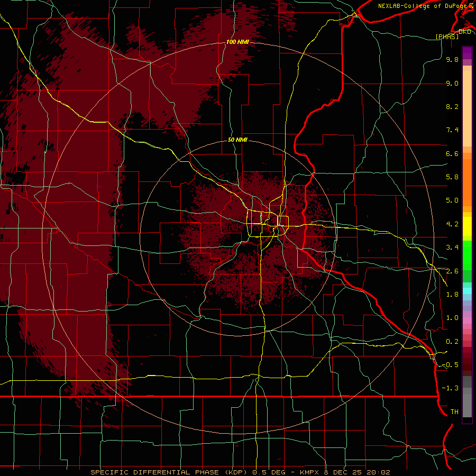This screenshot has height=476, width=476.
Task: Click the 3.4 legend value
Action: [x=452, y=248]
